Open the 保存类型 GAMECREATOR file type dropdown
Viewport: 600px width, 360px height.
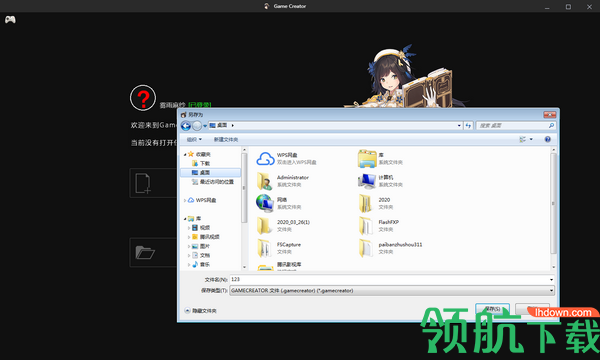click(x=392, y=291)
